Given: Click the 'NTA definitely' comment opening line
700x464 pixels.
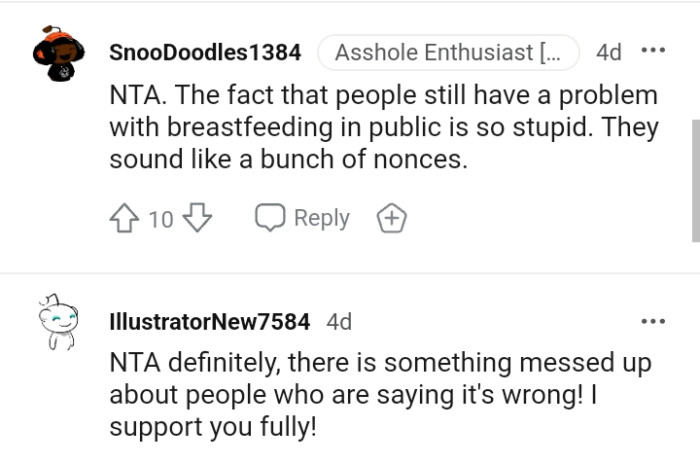Looking at the screenshot, I should coord(379,362).
